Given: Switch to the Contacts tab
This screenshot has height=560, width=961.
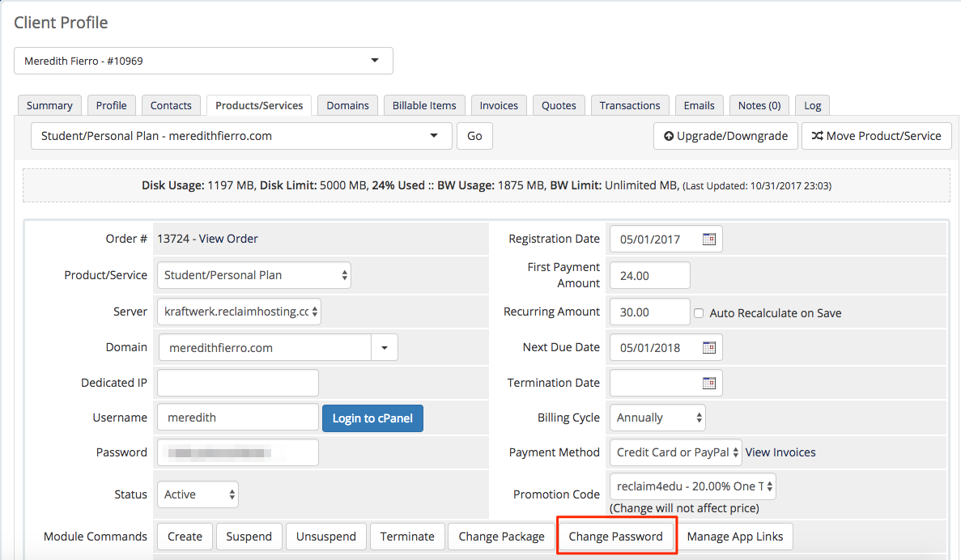Looking at the screenshot, I should [171, 105].
